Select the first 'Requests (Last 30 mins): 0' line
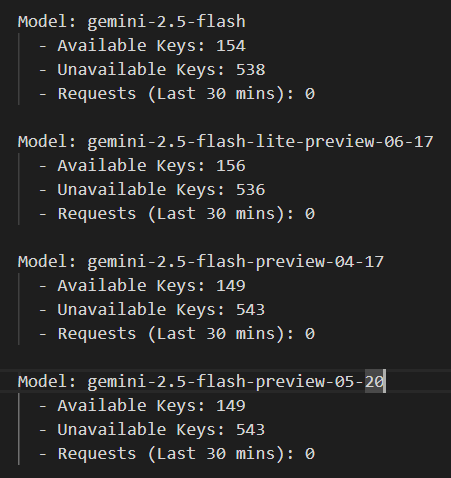The height and width of the screenshot is (478, 451). pyautogui.click(x=186, y=94)
